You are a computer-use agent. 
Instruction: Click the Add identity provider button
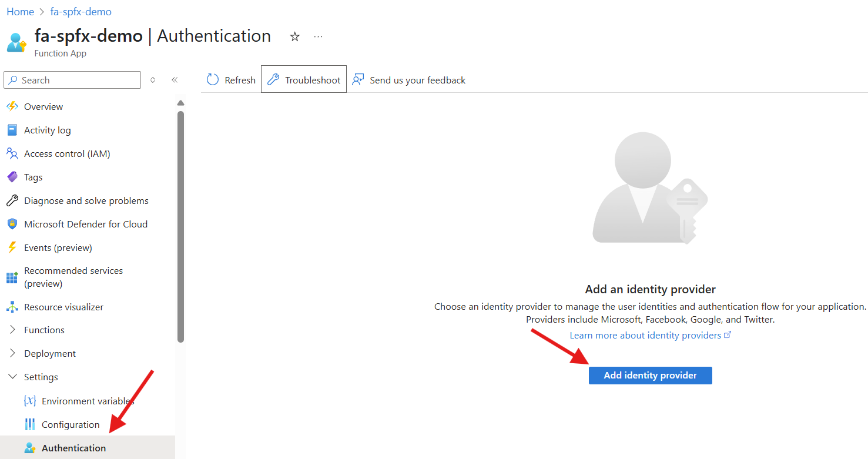[x=650, y=375]
